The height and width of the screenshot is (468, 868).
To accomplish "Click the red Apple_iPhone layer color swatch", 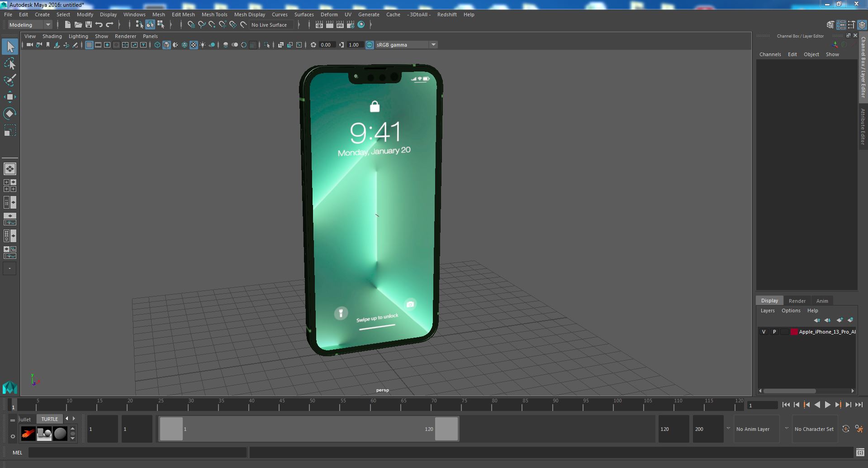I will point(794,332).
